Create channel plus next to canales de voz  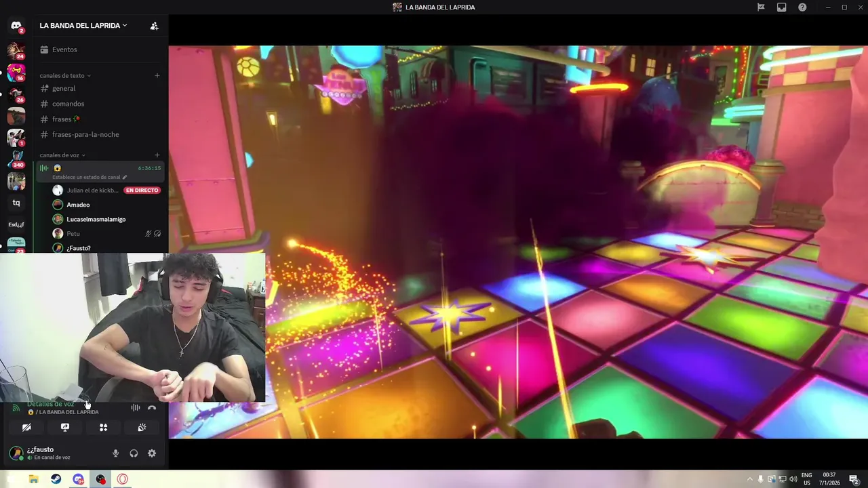point(157,155)
